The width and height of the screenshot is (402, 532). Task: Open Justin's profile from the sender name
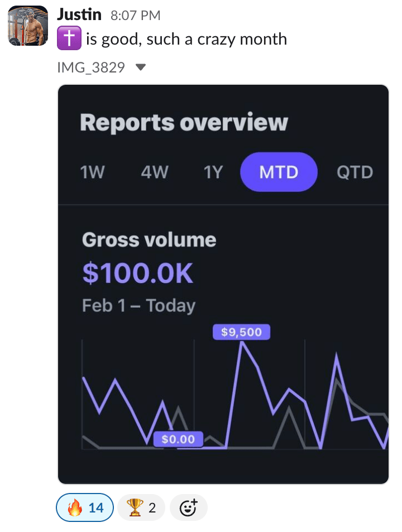pos(79,14)
